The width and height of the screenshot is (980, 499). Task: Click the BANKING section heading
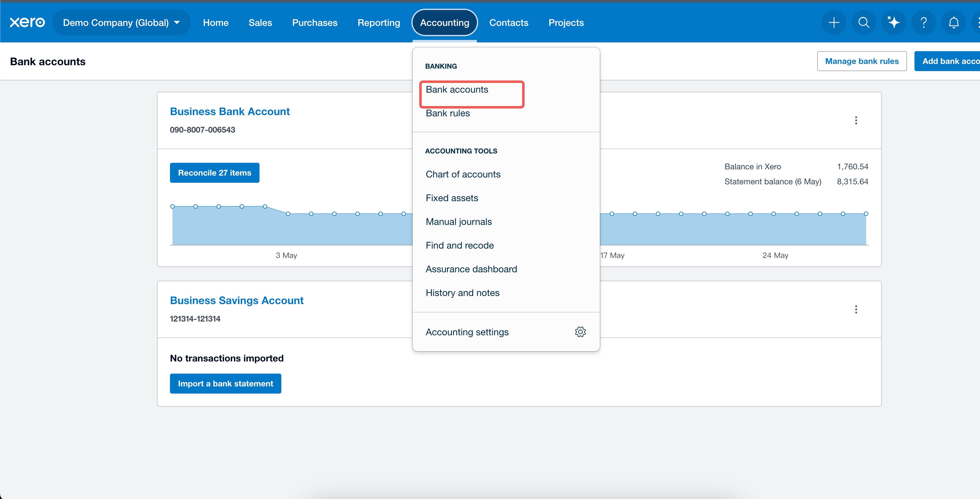441,66
